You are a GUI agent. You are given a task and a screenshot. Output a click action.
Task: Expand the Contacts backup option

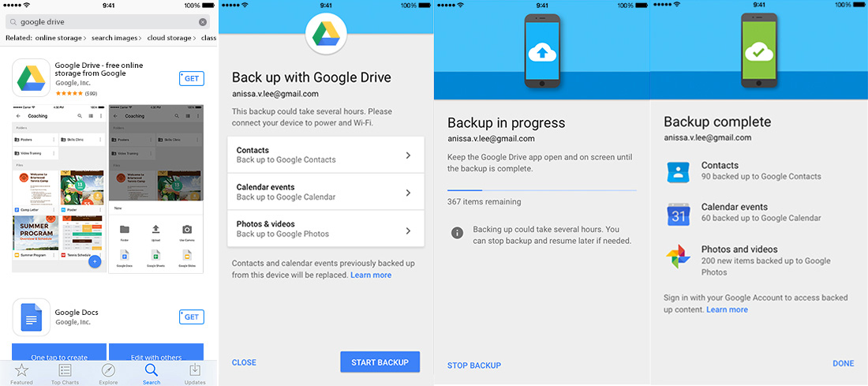click(x=325, y=155)
